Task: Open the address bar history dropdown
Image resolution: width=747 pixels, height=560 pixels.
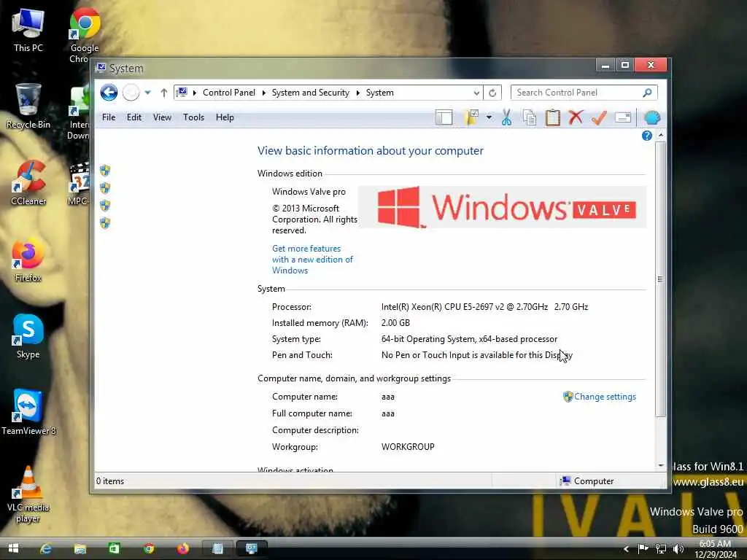Action: tap(476, 93)
